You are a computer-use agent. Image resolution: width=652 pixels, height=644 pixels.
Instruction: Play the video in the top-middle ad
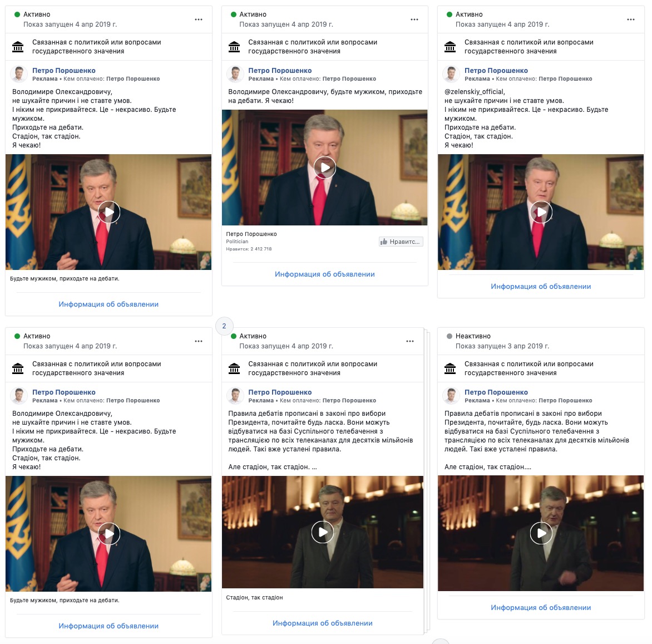click(325, 167)
